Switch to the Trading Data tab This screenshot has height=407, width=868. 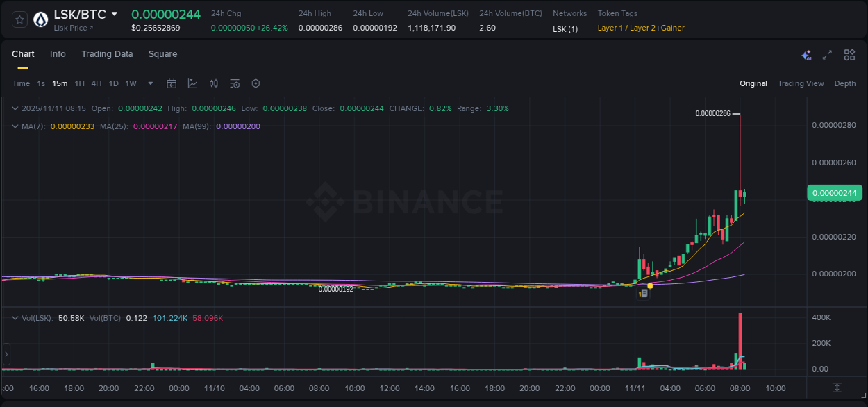107,54
